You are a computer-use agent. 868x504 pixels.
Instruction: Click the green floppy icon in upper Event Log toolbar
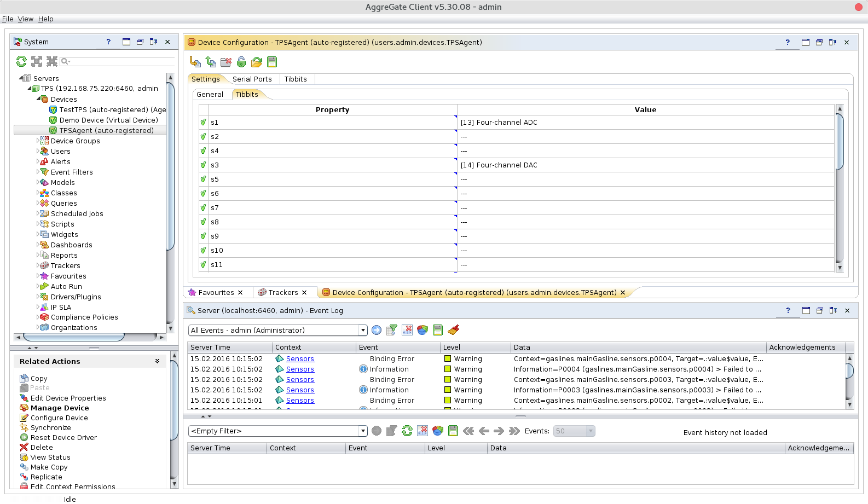(438, 330)
